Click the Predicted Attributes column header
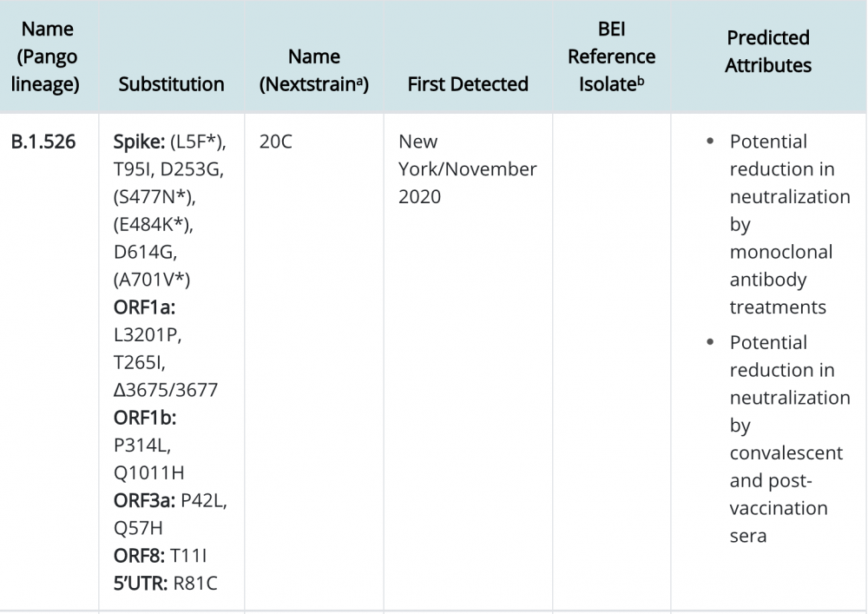868x614 pixels. pyautogui.click(x=768, y=51)
